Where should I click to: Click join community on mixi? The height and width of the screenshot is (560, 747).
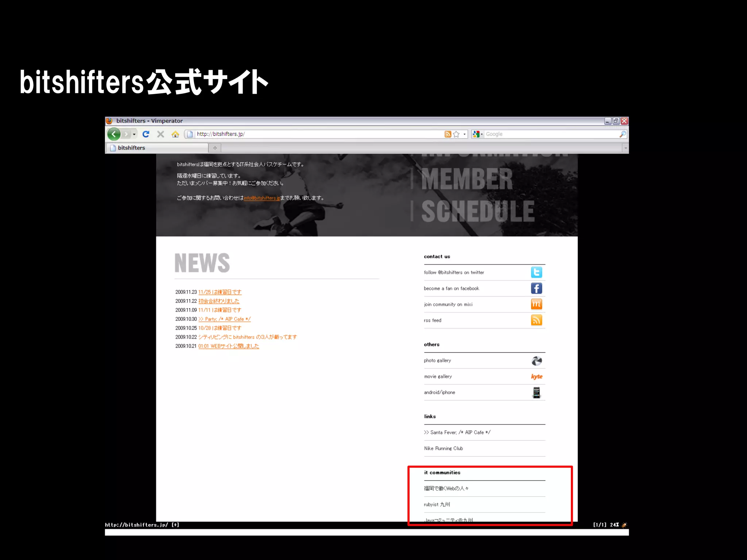click(448, 304)
